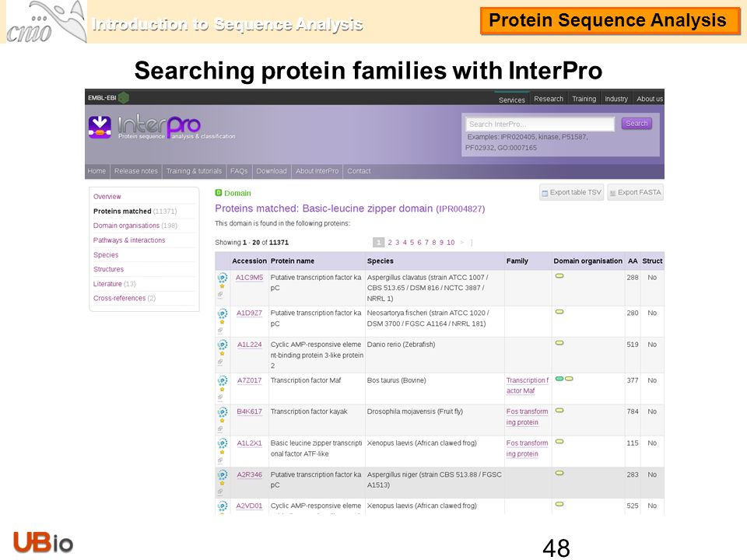The height and width of the screenshot is (560, 747).
Task: Go to results page 2
Action: click(390, 243)
